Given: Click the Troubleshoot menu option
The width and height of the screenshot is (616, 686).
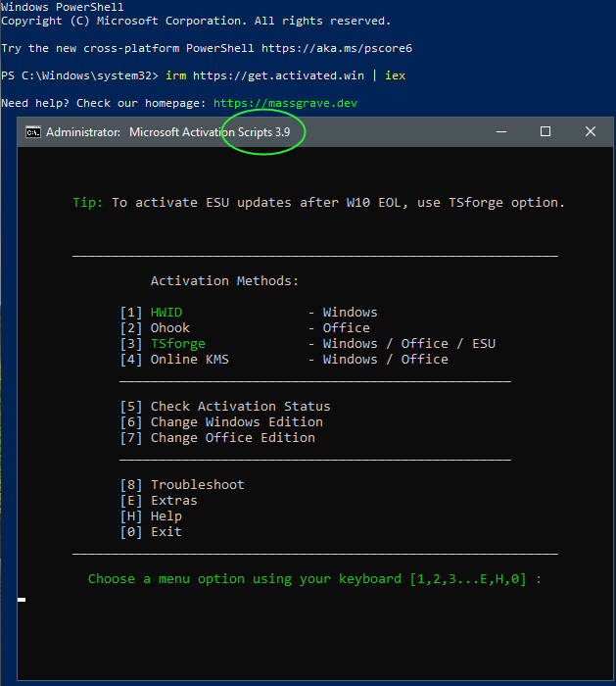Looking at the screenshot, I should [197, 484].
